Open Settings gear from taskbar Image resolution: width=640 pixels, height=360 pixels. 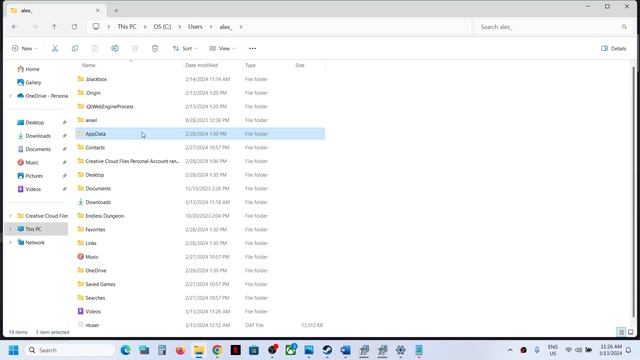click(400, 350)
